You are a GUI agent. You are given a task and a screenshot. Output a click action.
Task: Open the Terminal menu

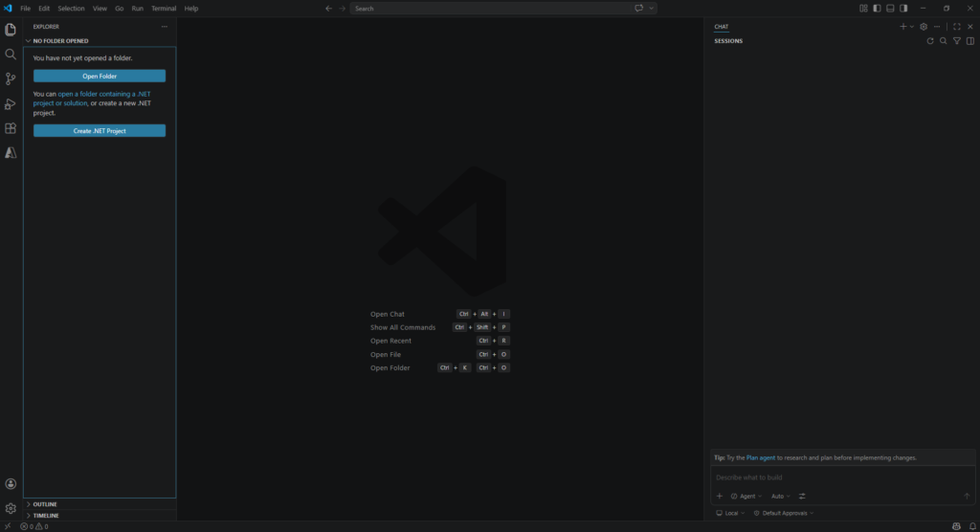coord(164,9)
